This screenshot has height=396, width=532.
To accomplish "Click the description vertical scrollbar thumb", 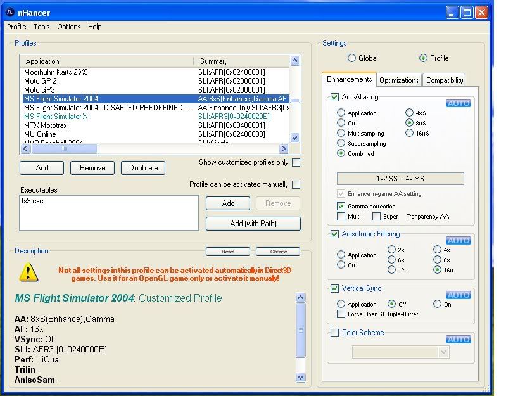I will [301, 330].
